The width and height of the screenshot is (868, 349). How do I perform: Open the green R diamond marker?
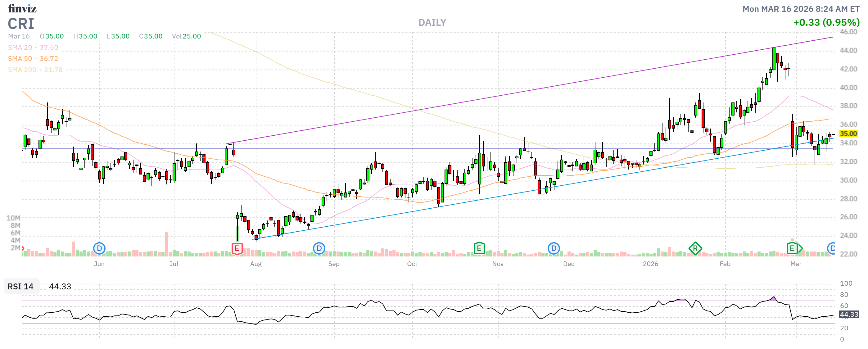(695, 249)
